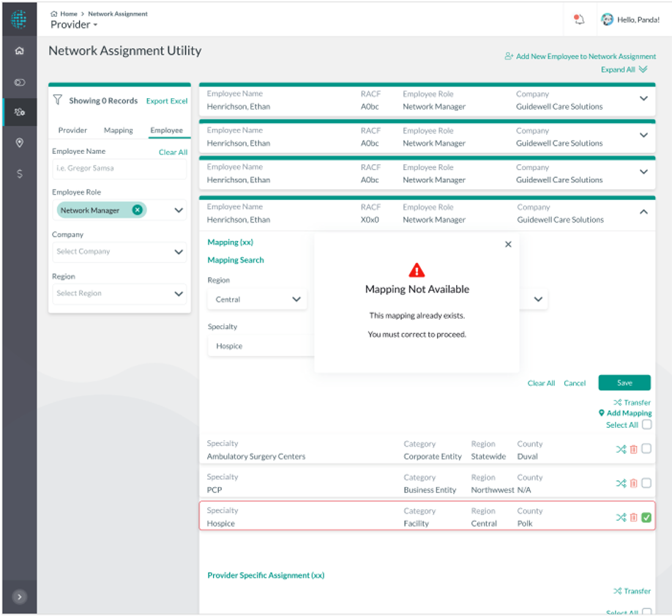
Task: Click the Hospice specialty field
Action: [x=261, y=346]
